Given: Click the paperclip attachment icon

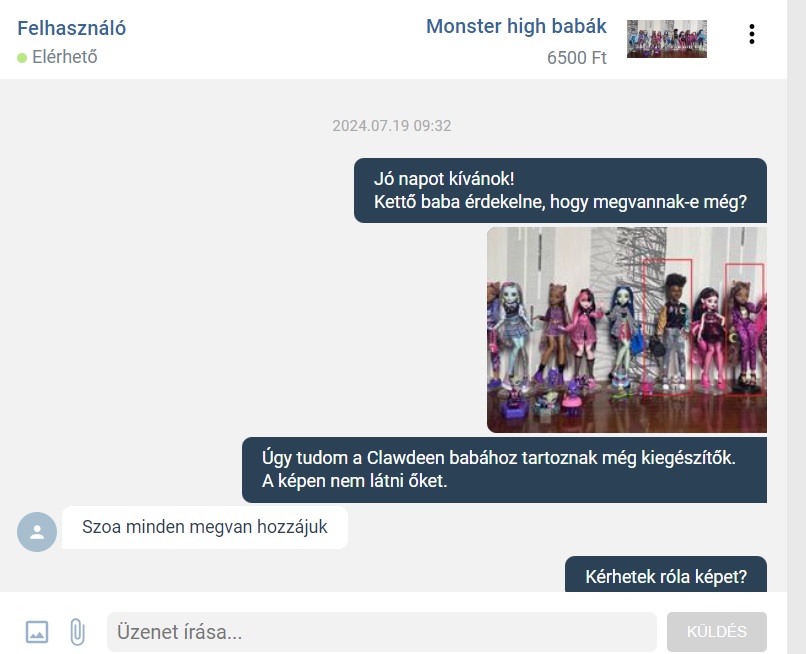Looking at the screenshot, I should (x=77, y=632).
